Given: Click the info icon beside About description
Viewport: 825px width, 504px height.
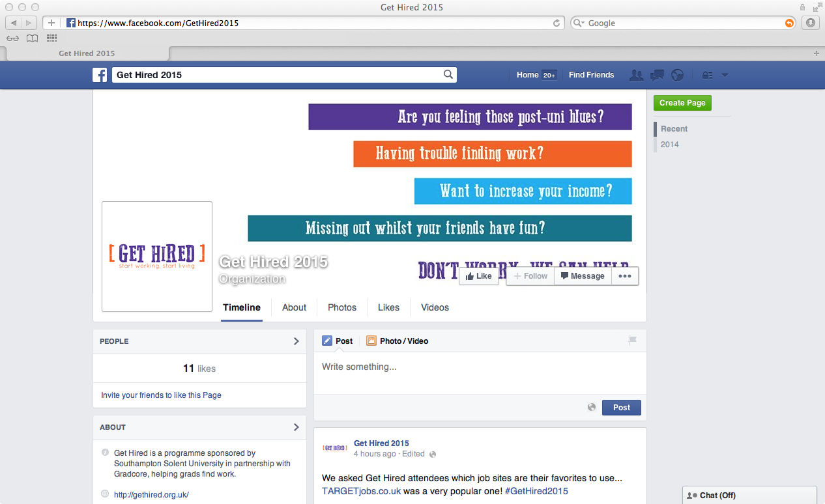Looking at the screenshot, I should pyautogui.click(x=106, y=453).
